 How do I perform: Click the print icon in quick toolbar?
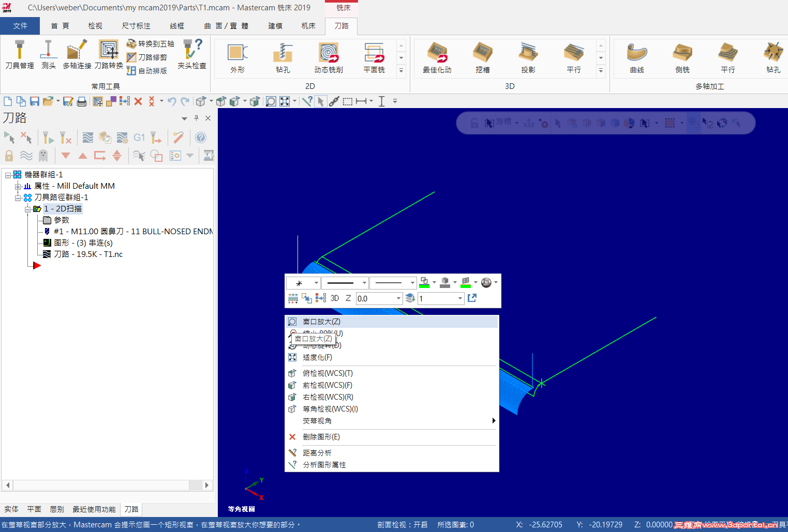(82, 101)
